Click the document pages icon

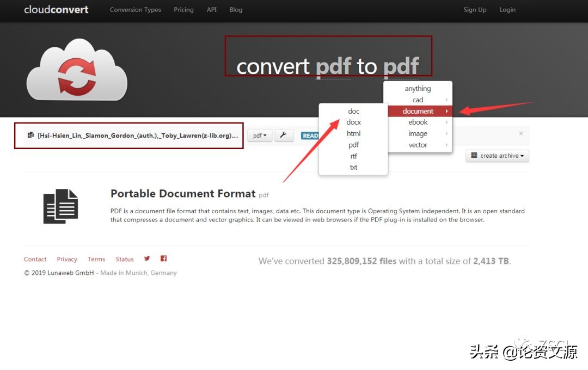point(61,206)
